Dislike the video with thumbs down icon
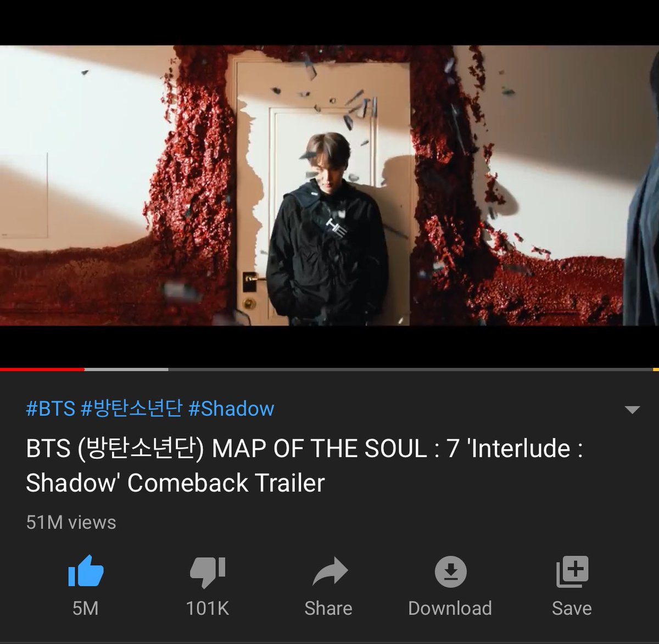This screenshot has width=659, height=644. pyautogui.click(x=208, y=573)
